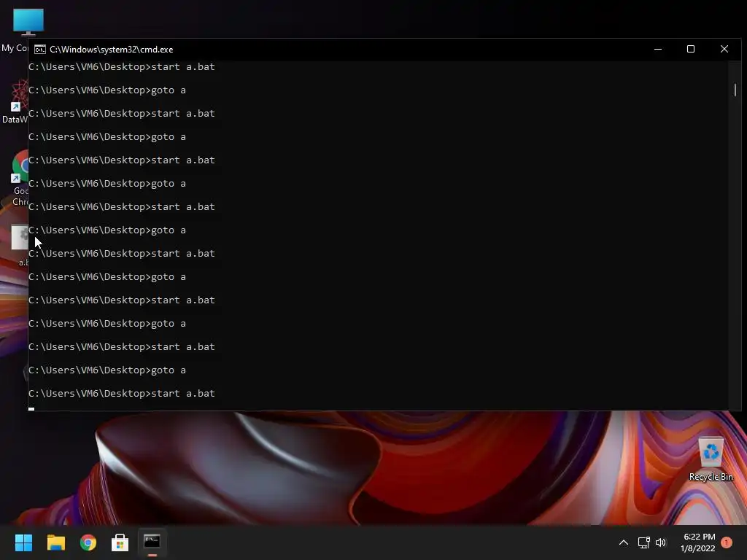Select the Recycle Bin desktop icon
The width and height of the screenshot is (747, 560).
click(x=711, y=459)
